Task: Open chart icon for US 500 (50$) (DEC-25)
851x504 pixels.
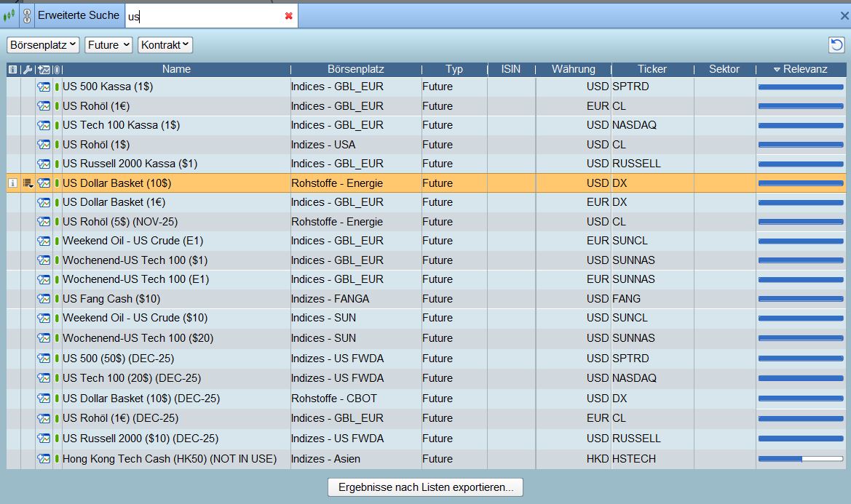Action: click(x=44, y=359)
